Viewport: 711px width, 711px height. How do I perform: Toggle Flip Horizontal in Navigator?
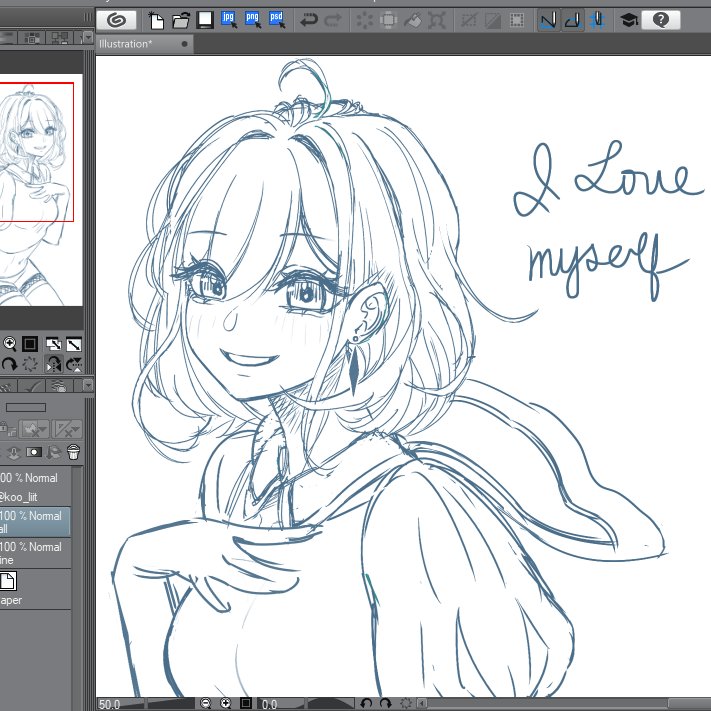[54, 364]
